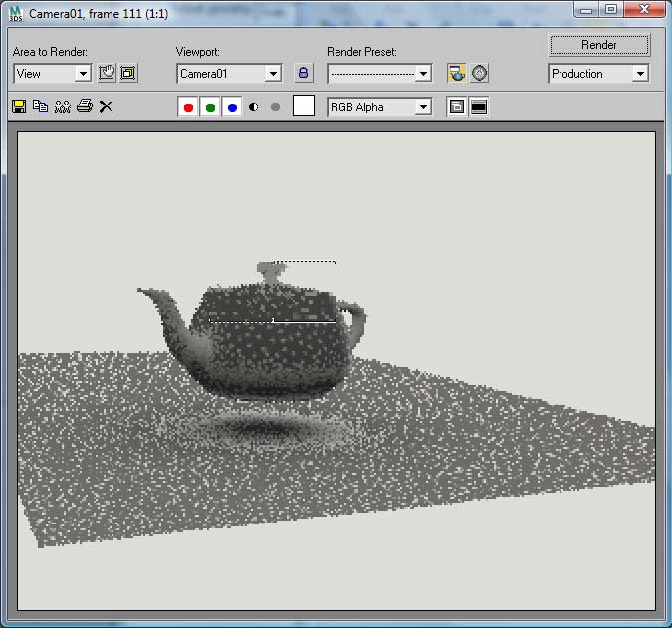Minimize the Camera01 frame window
This screenshot has height=628, width=672.
tap(586, 9)
